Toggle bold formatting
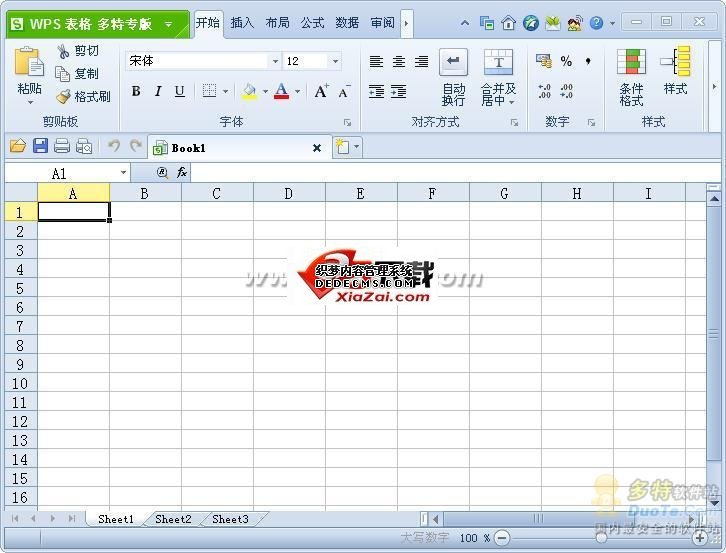This screenshot has height=553, width=726. click(136, 91)
